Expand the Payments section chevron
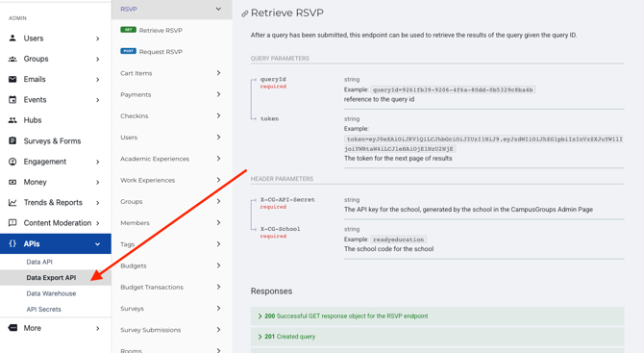Image resolution: width=644 pixels, height=353 pixels. coord(218,94)
